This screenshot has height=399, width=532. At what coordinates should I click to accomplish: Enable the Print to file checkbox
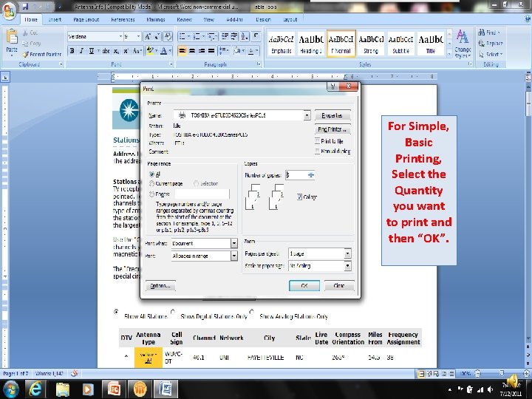click(317, 141)
